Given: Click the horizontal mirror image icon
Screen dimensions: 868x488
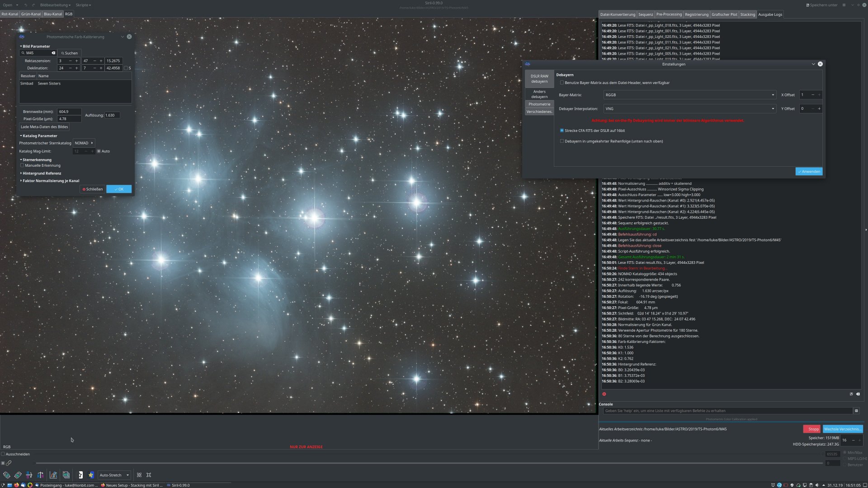Looking at the screenshot, I should click(x=29, y=475).
